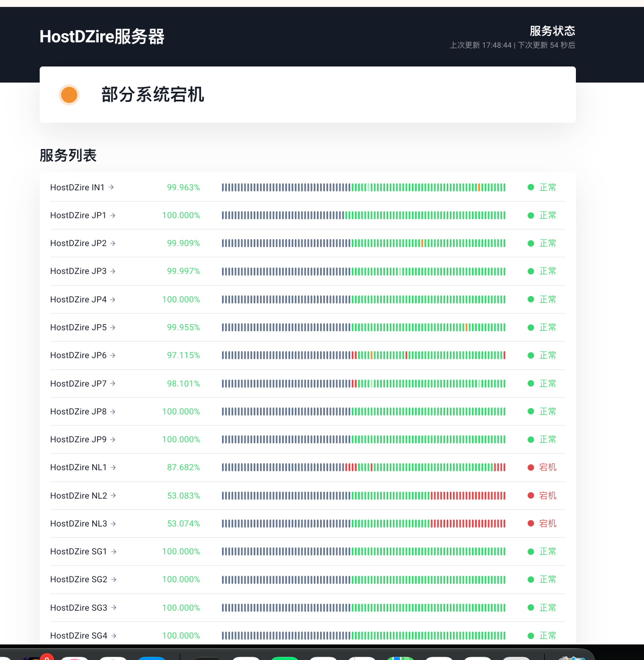Click the 正常 status label for SG4

(x=547, y=635)
